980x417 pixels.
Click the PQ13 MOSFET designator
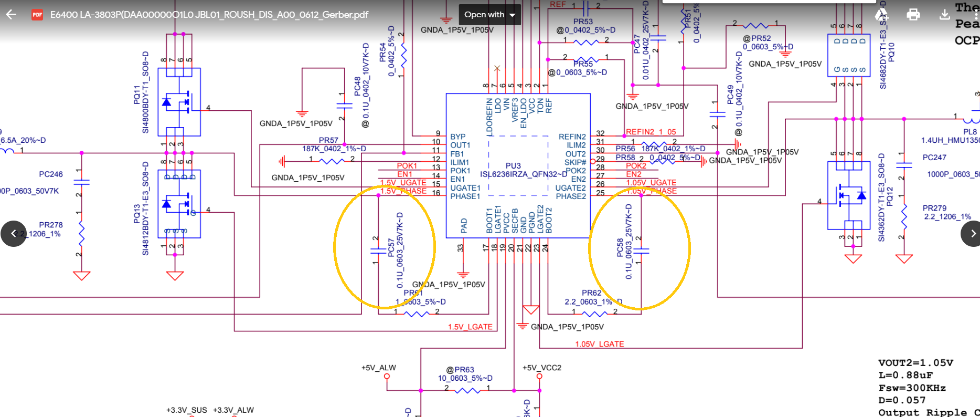click(x=137, y=215)
